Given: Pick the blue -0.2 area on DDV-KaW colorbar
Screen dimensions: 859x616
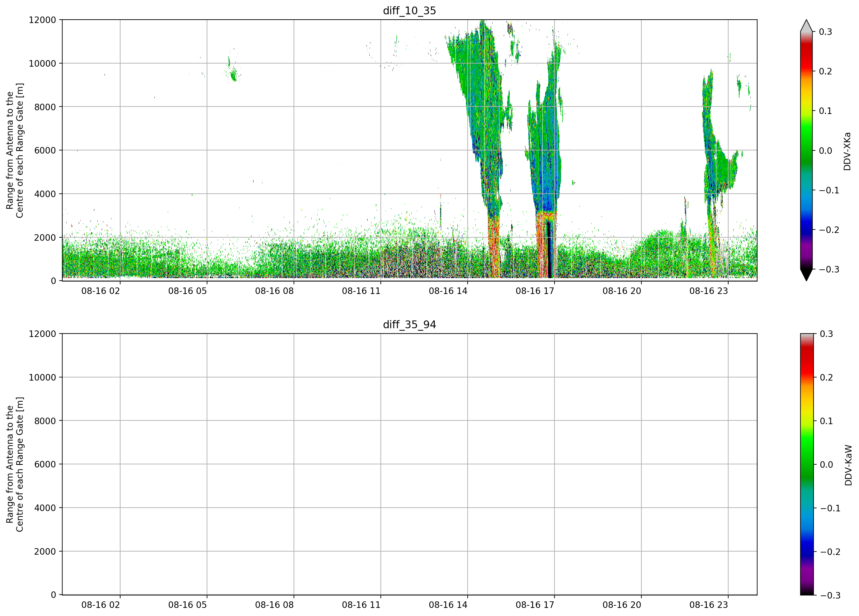Looking at the screenshot, I should click(x=806, y=552).
